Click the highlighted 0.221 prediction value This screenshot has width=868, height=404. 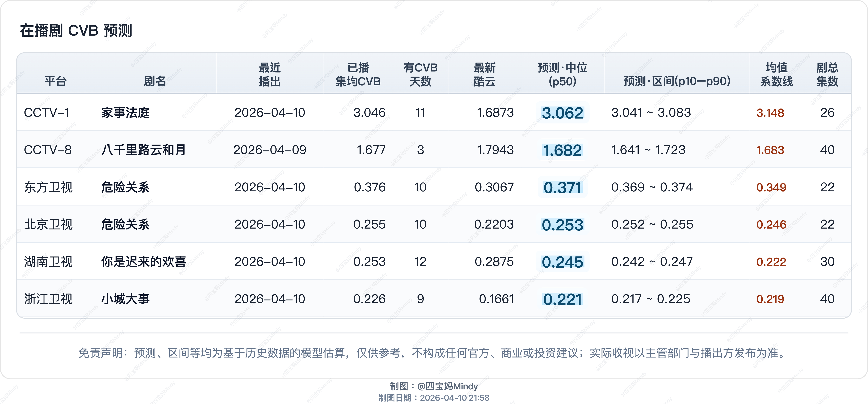point(562,300)
